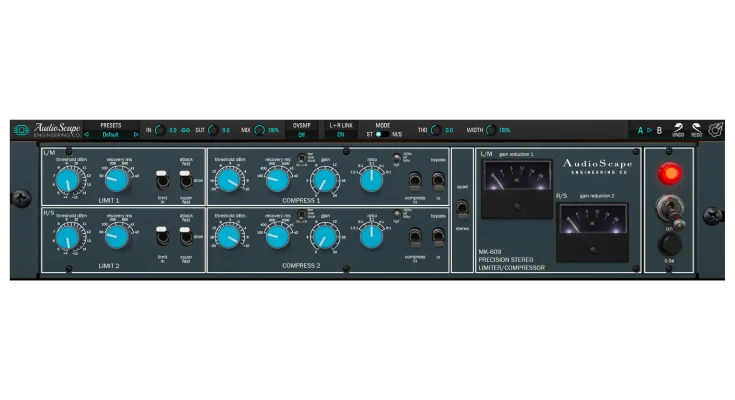Toggle the ST to M/S mode switch

point(381,134)
